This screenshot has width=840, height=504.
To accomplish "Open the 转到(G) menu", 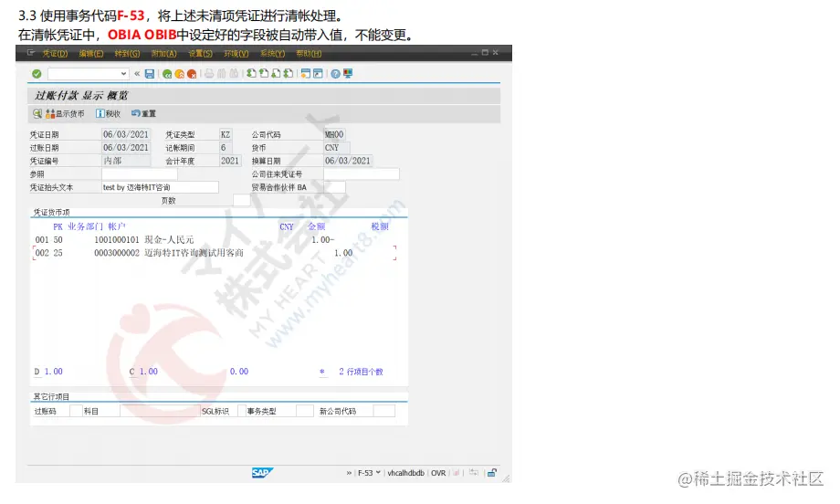I will pos(127,54).
